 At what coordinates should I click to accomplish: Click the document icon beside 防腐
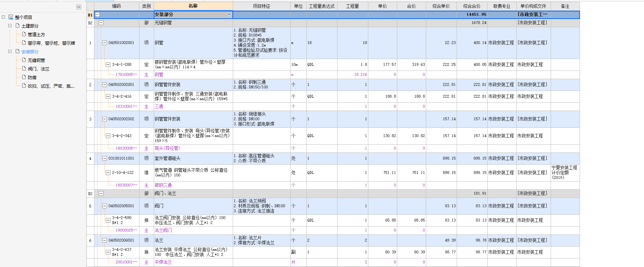click(x=24, y=77)
